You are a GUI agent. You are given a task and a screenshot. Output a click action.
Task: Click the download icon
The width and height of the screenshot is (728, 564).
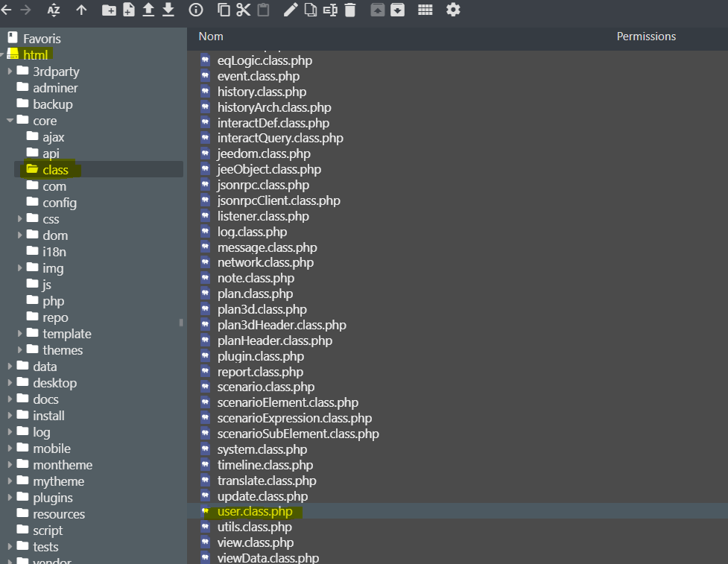(x=168, y=10)
